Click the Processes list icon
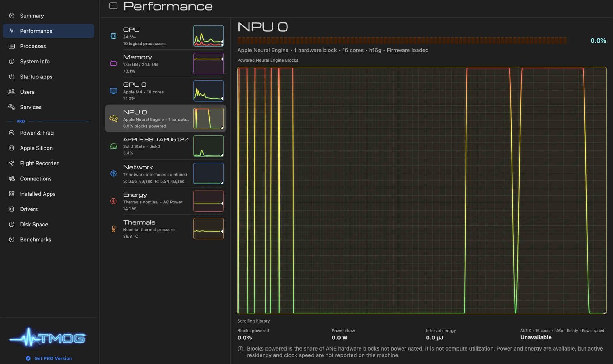Screen dimensions: 613x364 12,46
